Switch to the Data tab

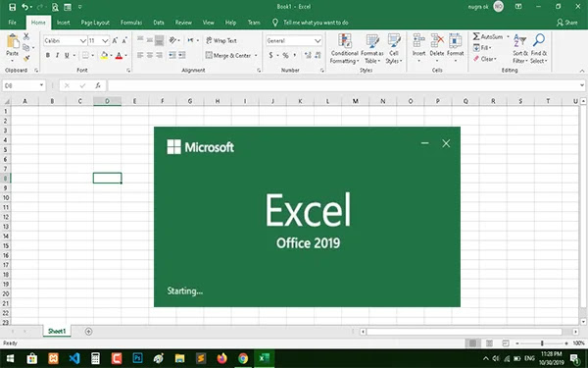[159, 23]
